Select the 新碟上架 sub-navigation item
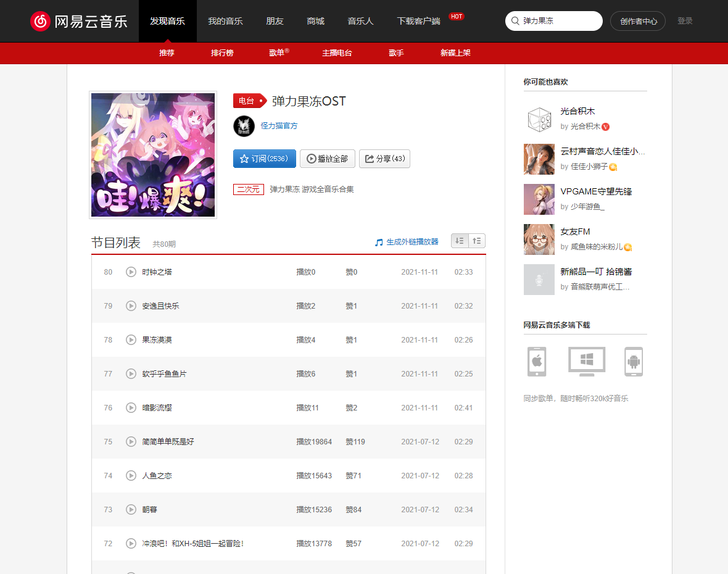 click(x=455, y=53)
